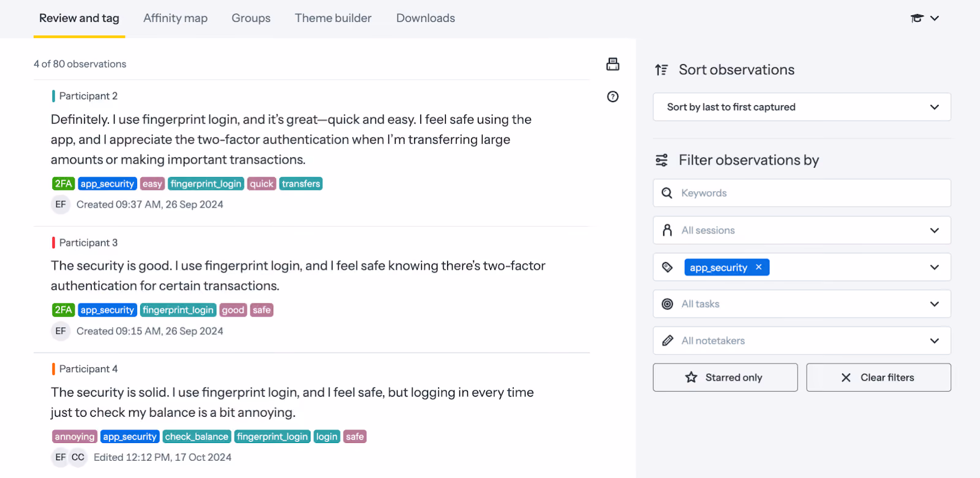Open the All notetakers dropdown
The width and height of the screenshot is (980, 478).
802,341
